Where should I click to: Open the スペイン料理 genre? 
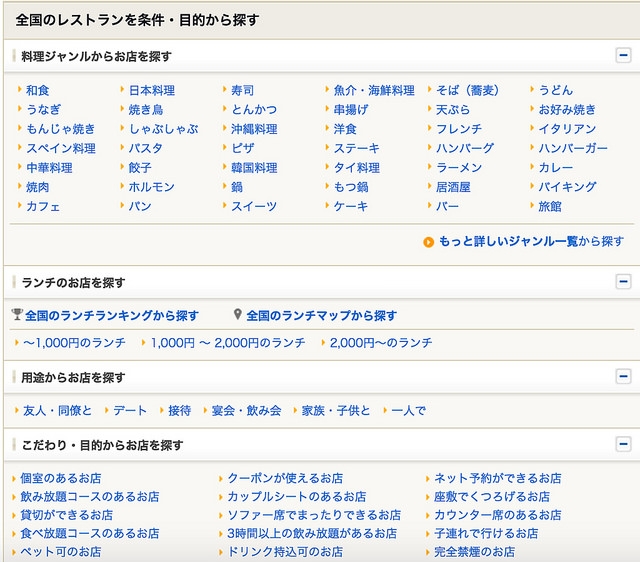61,148
